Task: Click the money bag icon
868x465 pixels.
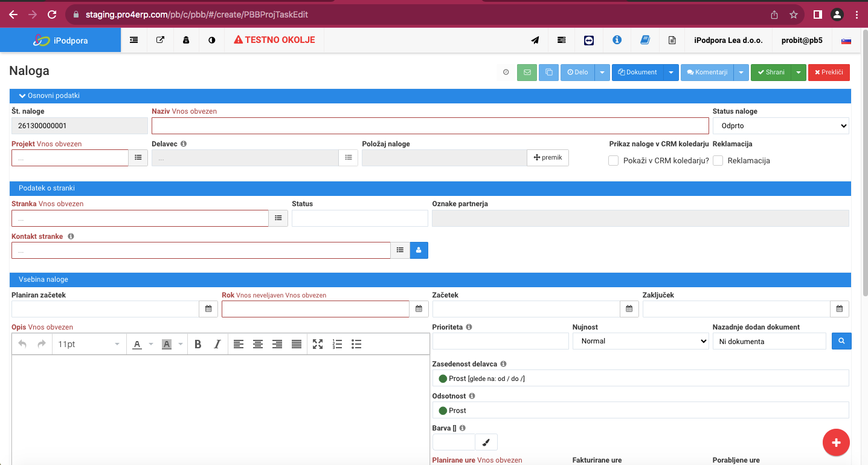Action: [x=186, y=41]
